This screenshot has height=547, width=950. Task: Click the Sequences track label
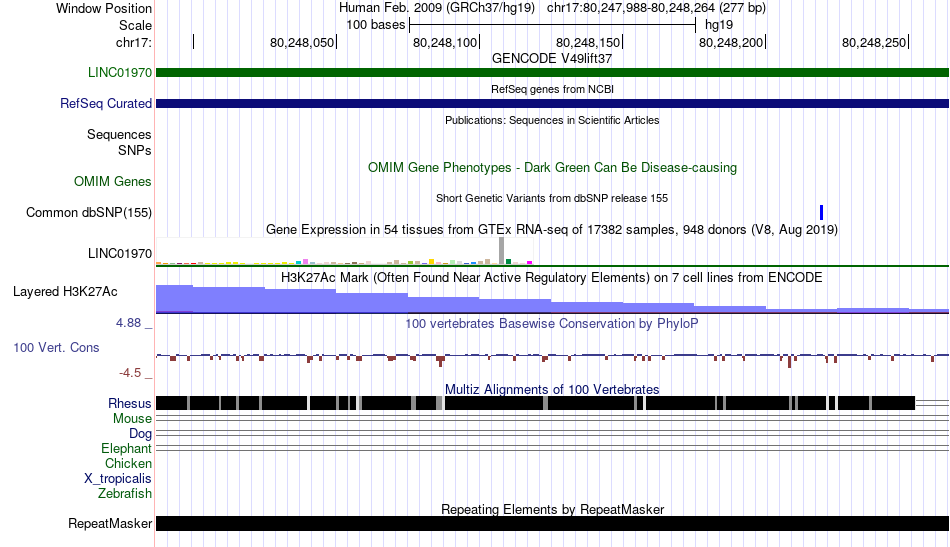tap(119, 134)
